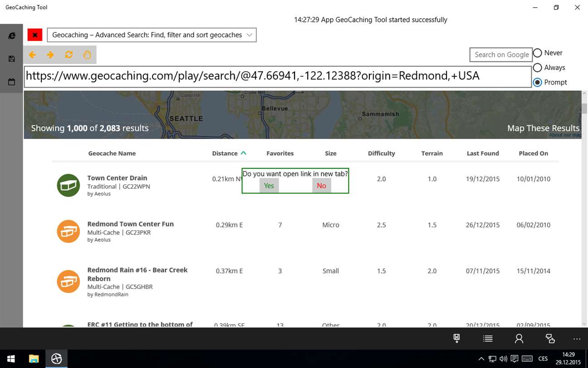Open the Windows Start menu
Image resolution: width=588 pixels, height=368 pixels.
click(x=11, y=359)
